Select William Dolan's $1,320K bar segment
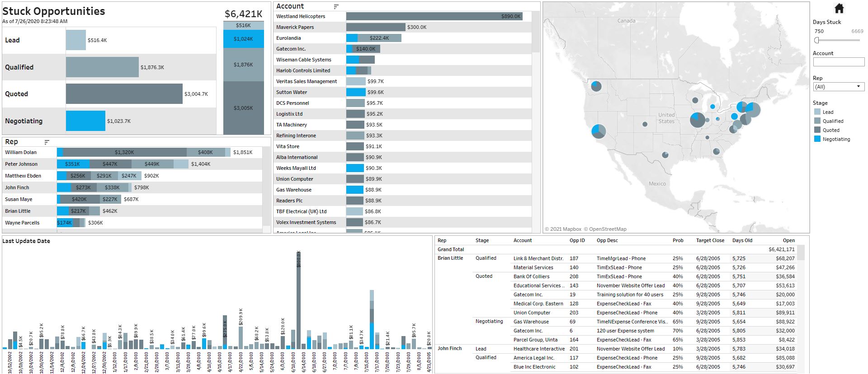 124,152
